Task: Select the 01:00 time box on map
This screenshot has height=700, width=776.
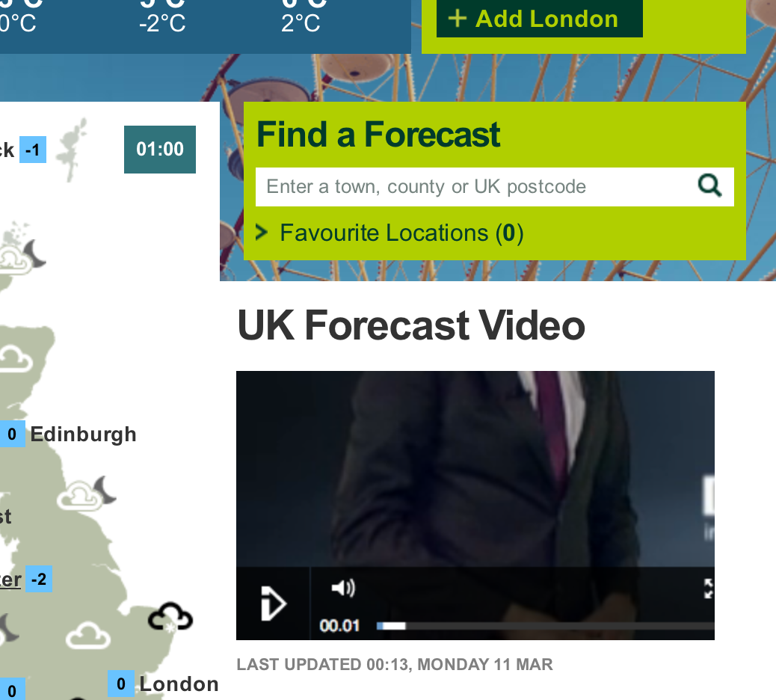Action: point(160,150)
